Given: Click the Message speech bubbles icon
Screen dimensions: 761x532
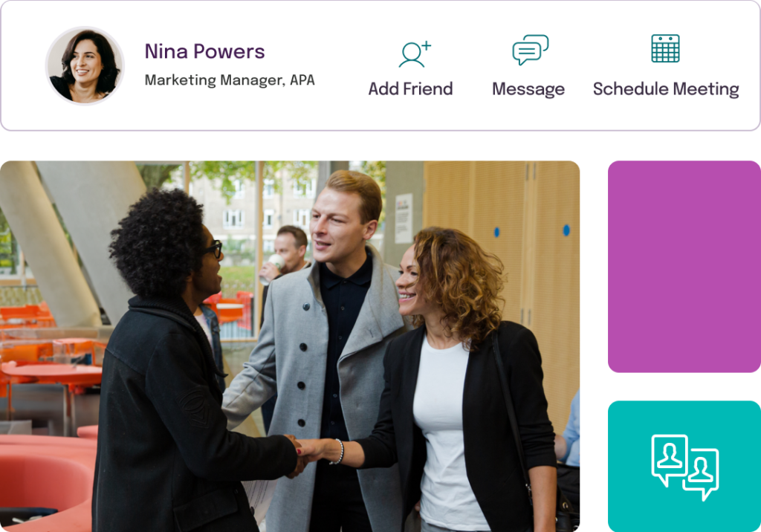Looking at the screenshot, I should pyautogui.click(x=530, y=50).
